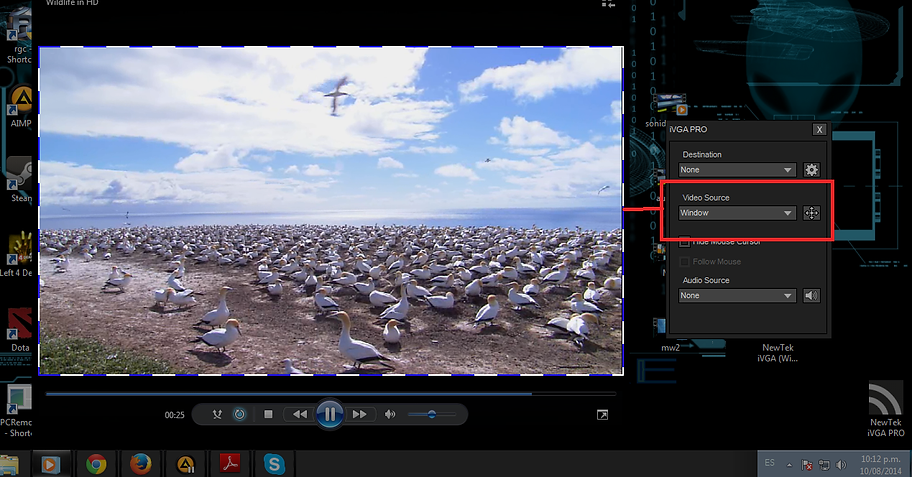The width and height of the screenshot is (912, 477).
Task: Open the Audio Source dropdown
Action: [737, 296]
